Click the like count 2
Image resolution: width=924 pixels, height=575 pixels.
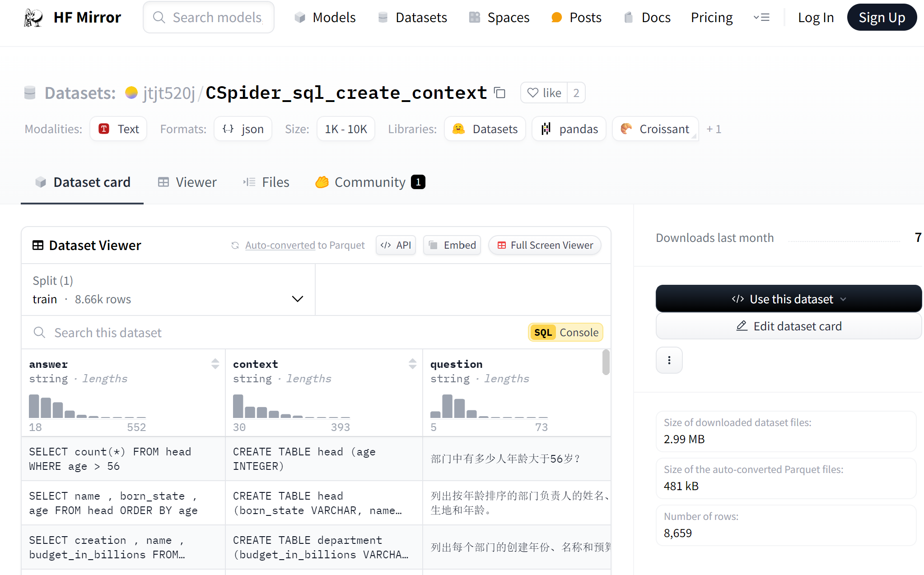click(576, 93)
